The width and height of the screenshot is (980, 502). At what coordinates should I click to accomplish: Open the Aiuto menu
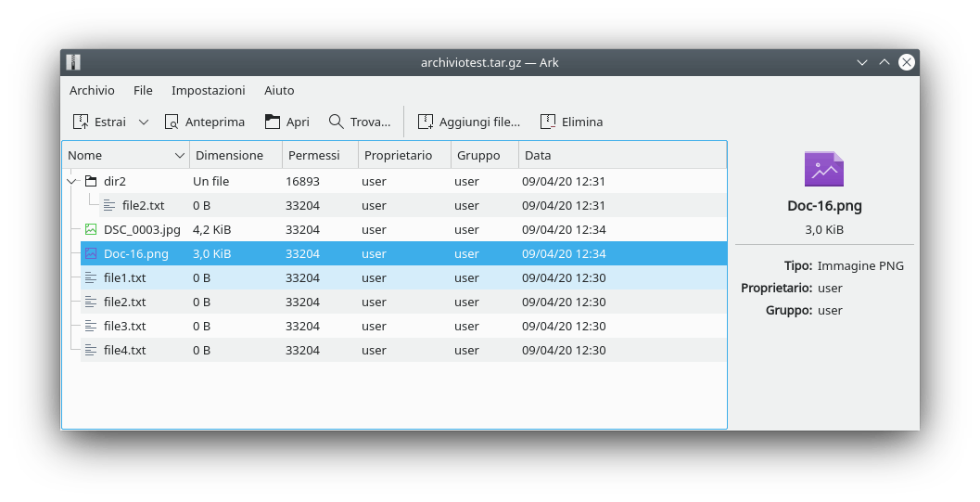pyautogui.click(x=279, y=90)
